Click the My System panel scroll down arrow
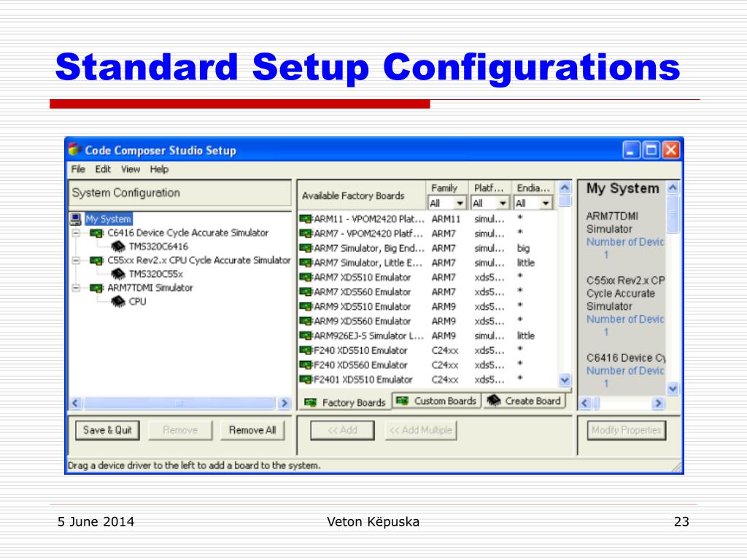 tap(673, 389)
